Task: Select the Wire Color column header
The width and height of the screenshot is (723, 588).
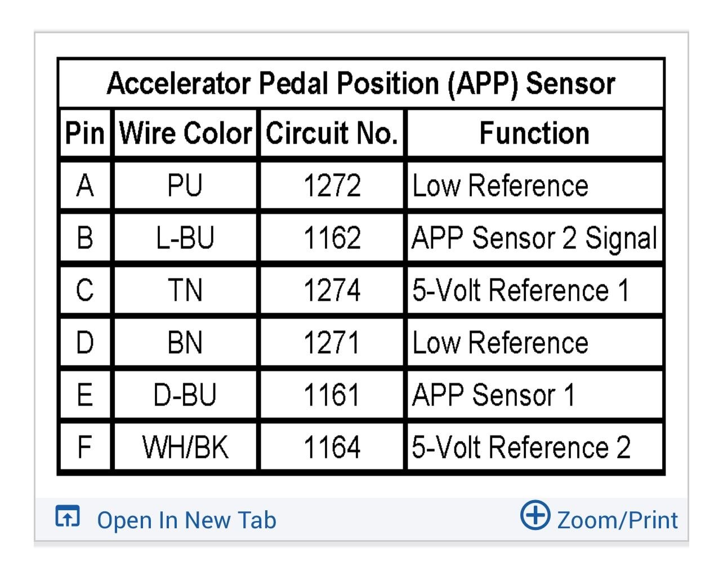Action: [185, 133]
